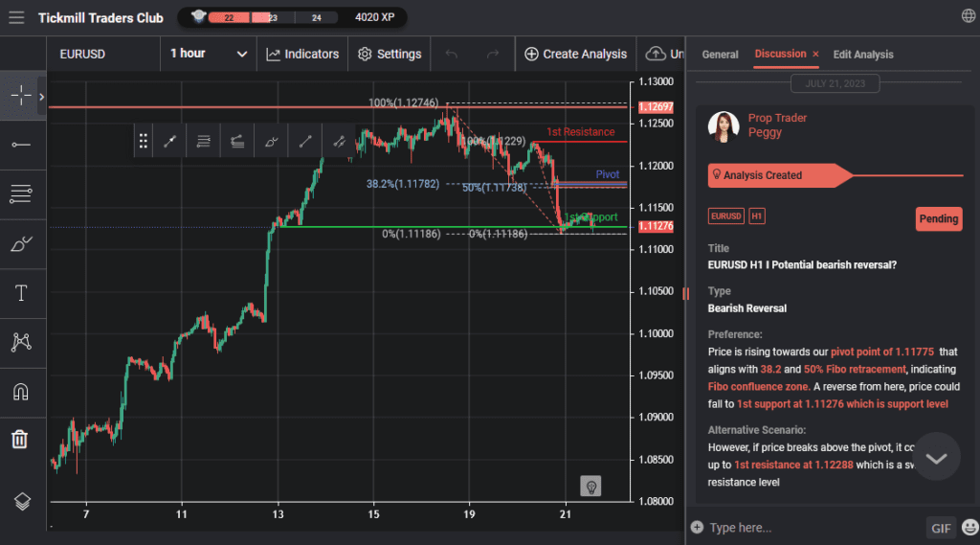Click 'pivot point of 1.11775' highlighted text
980x545 pixels.
point(881,352)
